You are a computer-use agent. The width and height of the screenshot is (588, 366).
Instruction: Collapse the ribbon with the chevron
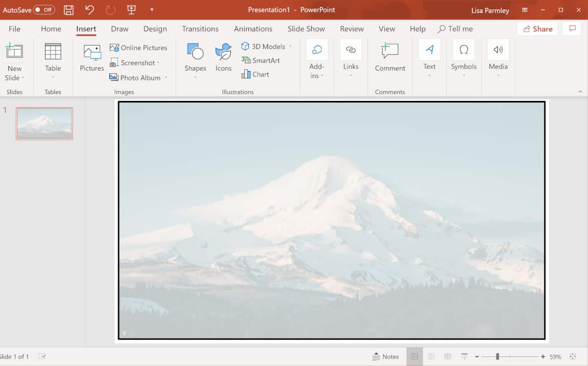(x=580, y=91)
